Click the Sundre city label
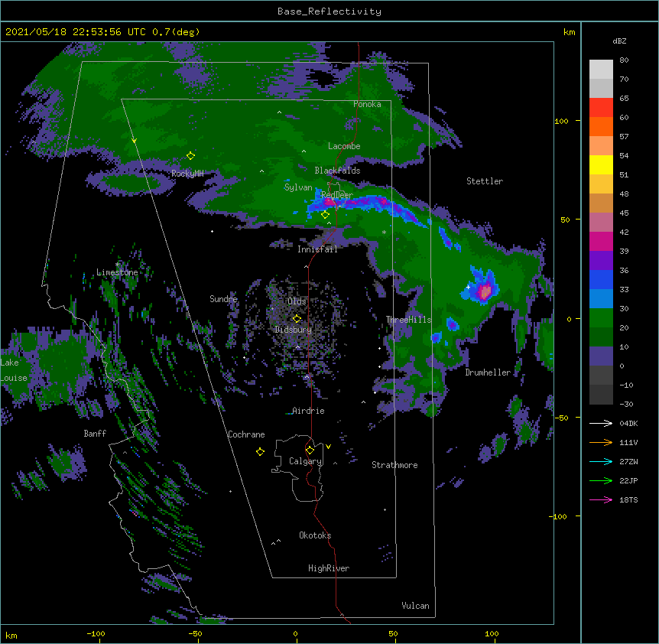 [223, 299]
